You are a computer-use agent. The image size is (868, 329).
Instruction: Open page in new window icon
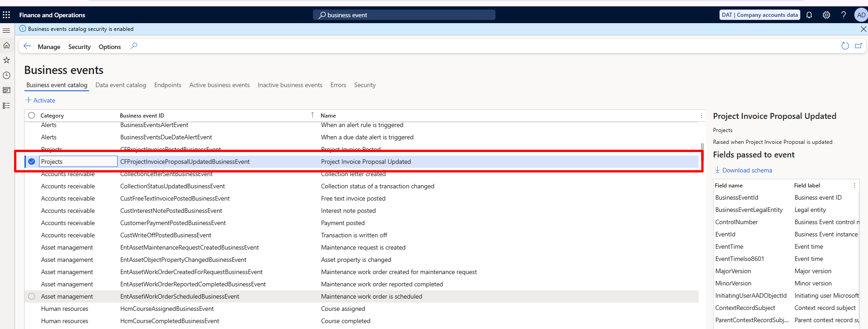click(x=858, y=46)
